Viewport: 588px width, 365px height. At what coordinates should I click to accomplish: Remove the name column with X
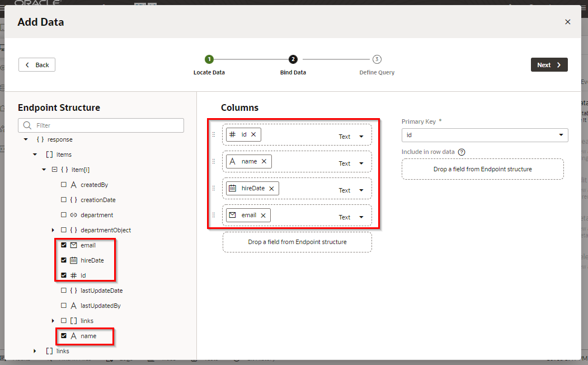click(264, 161)
